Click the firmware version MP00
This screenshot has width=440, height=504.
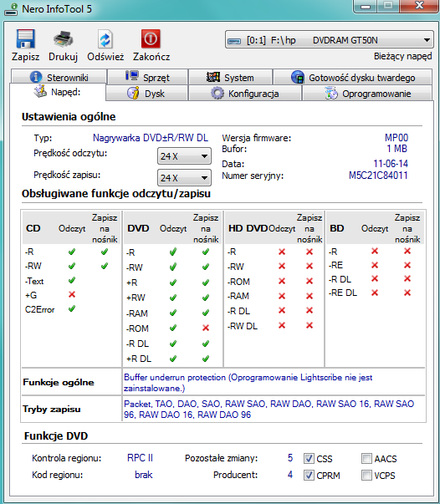tap(397, 138)
